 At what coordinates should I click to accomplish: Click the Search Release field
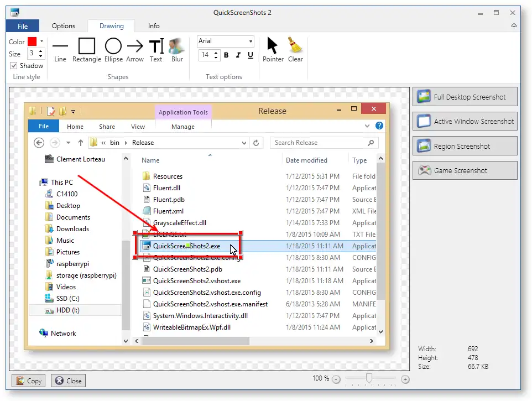[324, 143]
